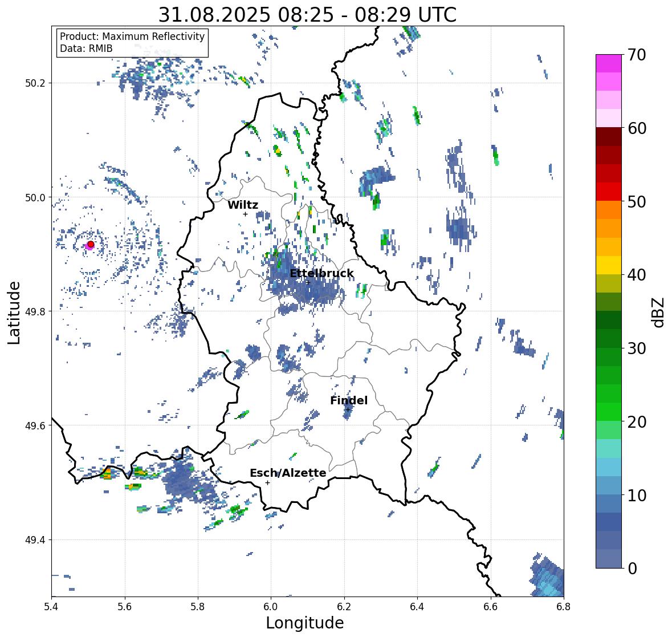The image size is (672, 637).
Task: Click the 'Data: RMIB' legend text
Action: pos(86,48)
